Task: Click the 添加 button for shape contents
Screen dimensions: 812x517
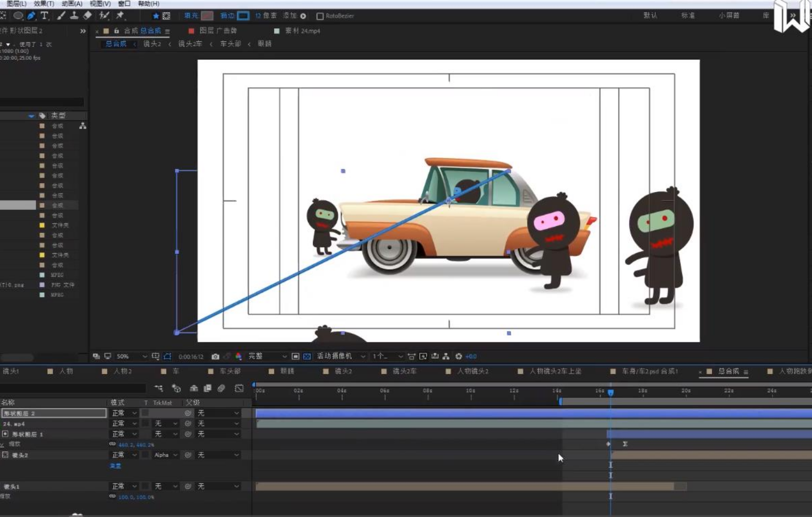Action: 303,16
